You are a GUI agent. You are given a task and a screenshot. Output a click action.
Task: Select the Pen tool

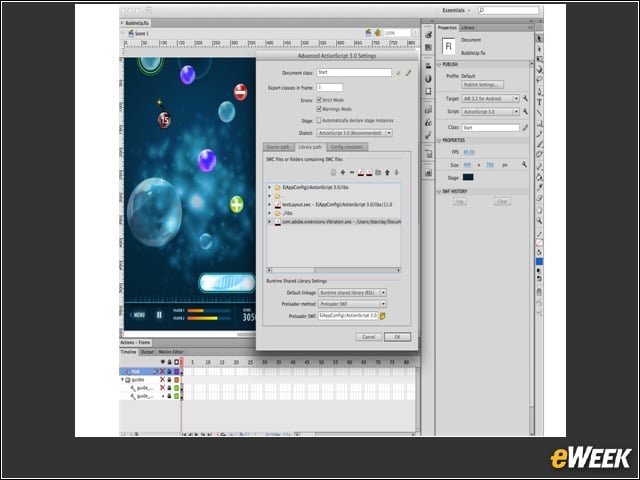pos(539,91)
